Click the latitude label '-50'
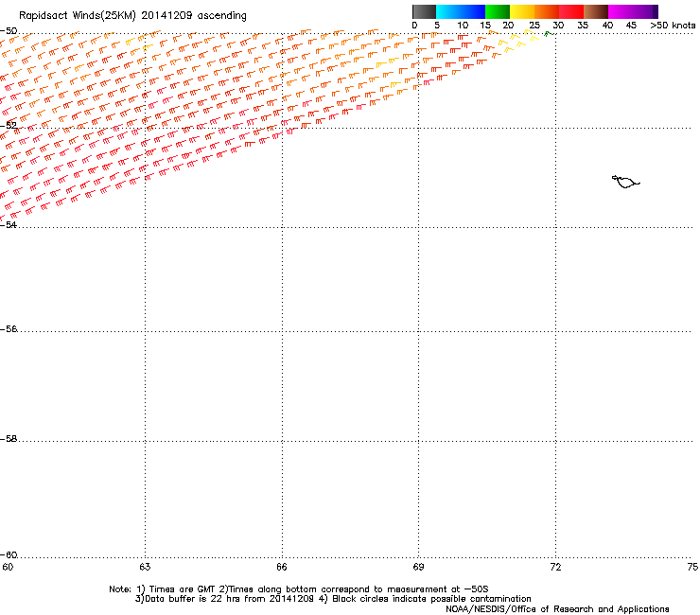 (x=9, y=31)
